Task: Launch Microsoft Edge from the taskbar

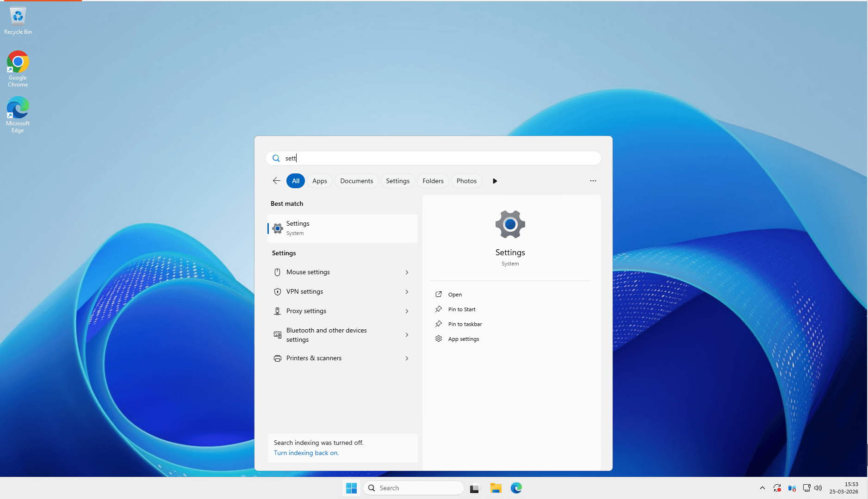Action: pyautogui.click(x=516, y=488)
